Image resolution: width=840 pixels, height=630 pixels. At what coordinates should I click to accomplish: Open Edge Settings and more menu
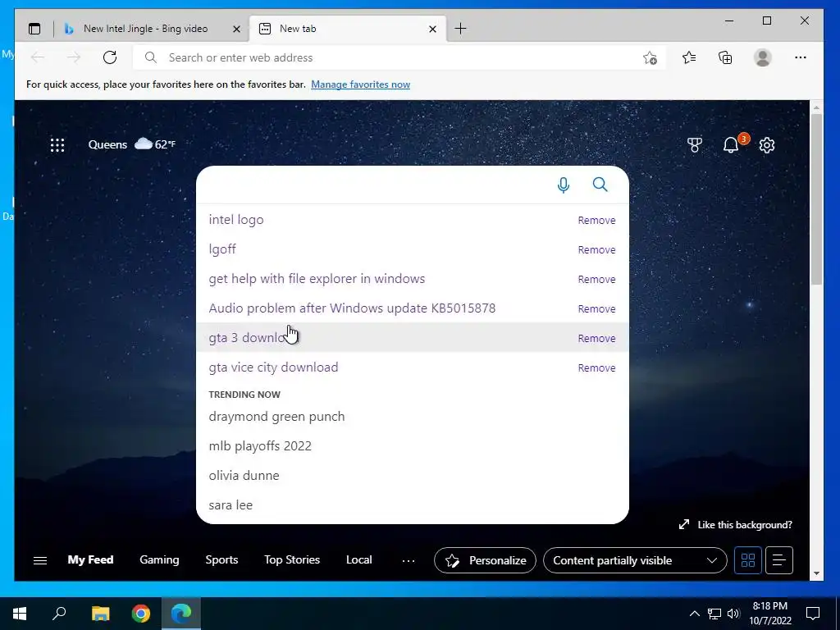801,57
